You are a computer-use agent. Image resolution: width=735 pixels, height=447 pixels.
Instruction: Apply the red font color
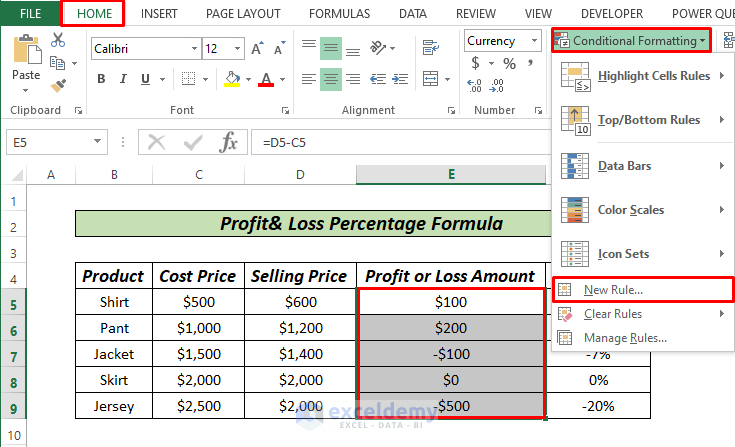click(266, 79)
